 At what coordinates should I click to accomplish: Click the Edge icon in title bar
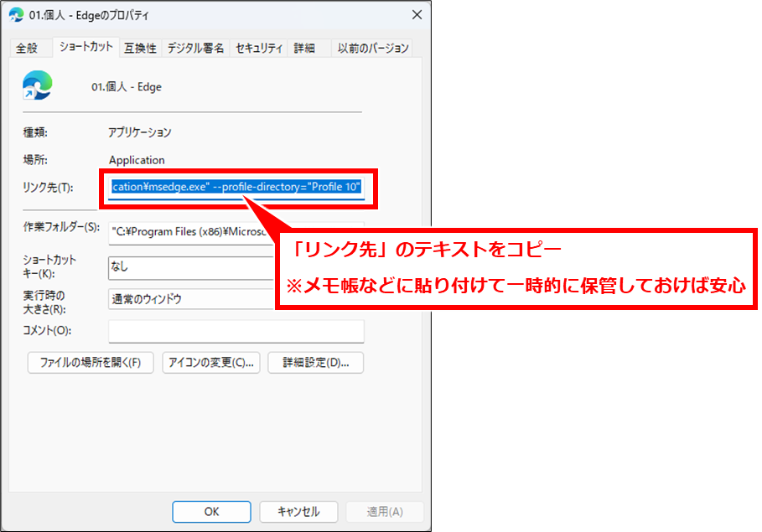[16, 14]
